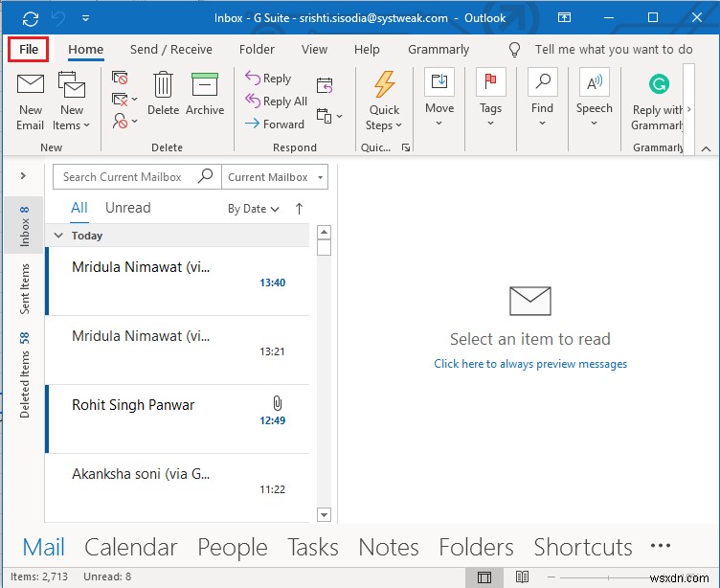Click the reply with Meeting icon
This screenshot has height=588, width=720.
[x=325, y=85]
